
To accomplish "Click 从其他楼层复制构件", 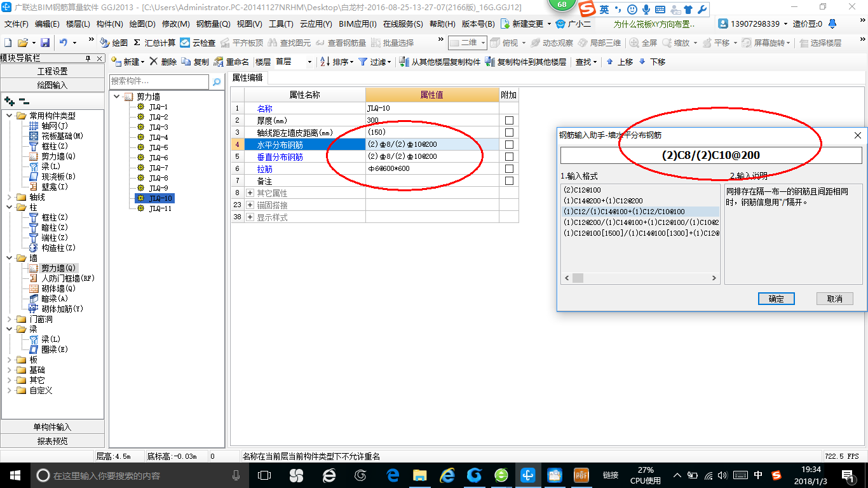I will tap(440, 62).
